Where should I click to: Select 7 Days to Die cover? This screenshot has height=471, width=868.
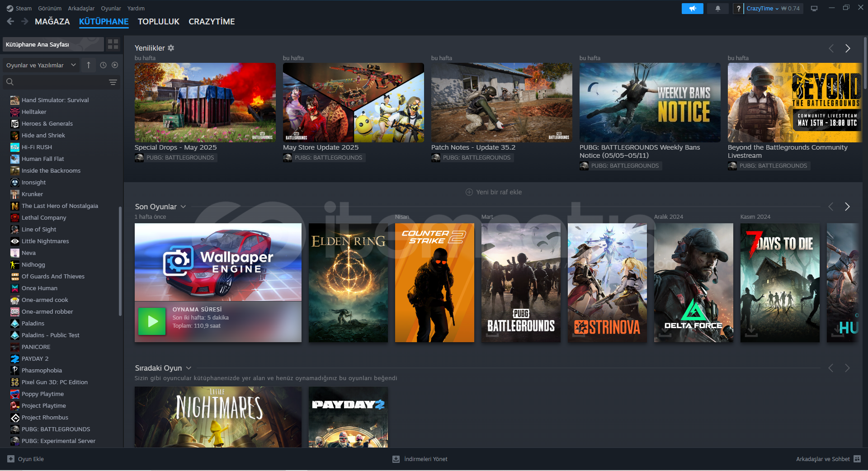[780, 283]
